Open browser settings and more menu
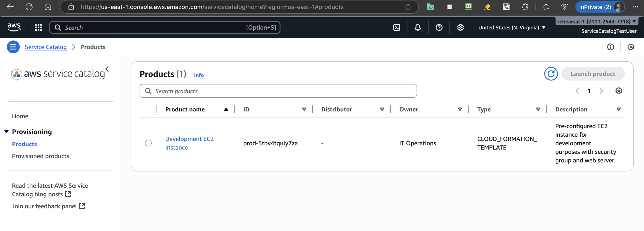The width and height of the screenshot is (644, 231). coord(635,7)
